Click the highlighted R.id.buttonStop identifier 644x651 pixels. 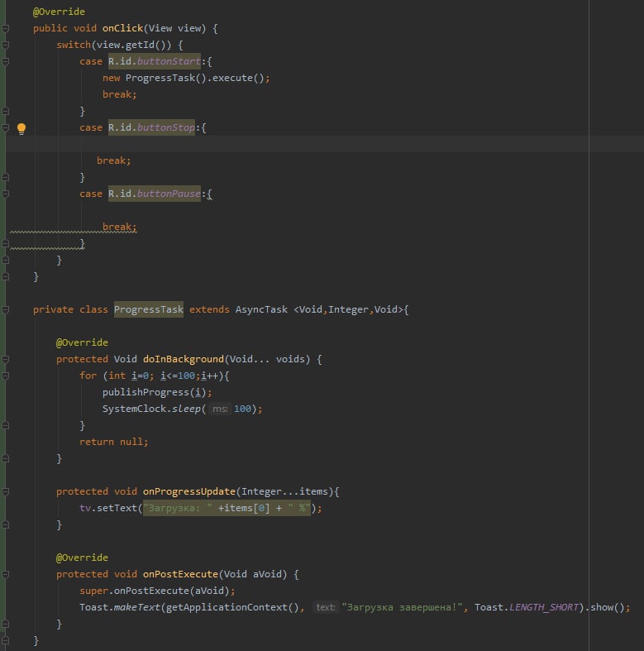pos(151,127)
